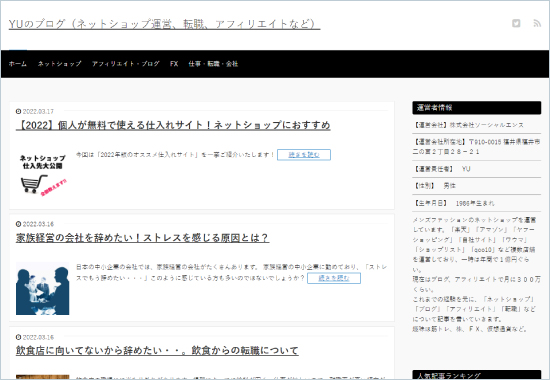
Task: Click the blue silhouette meeting thumbnail
Action: pyautogui.click(x=42, y=288)
